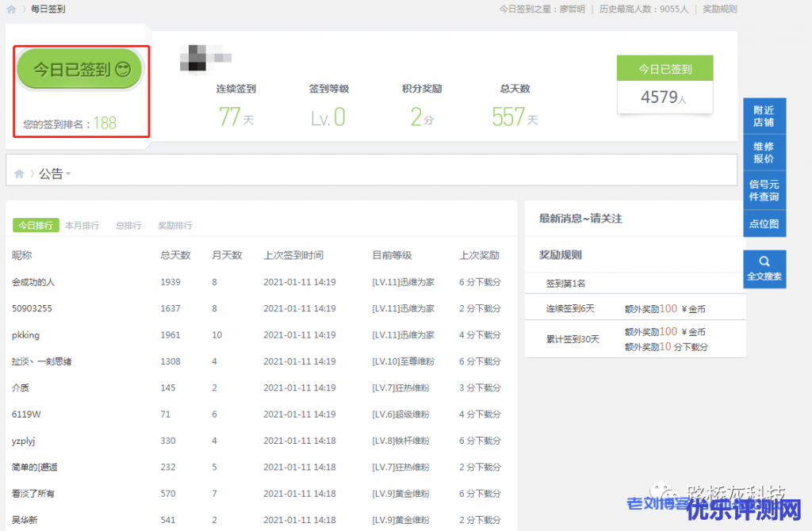Screen dimensions: 812x531
Task: Click today's sign-in star name 廖哲明
Action: tap(572, 10)
